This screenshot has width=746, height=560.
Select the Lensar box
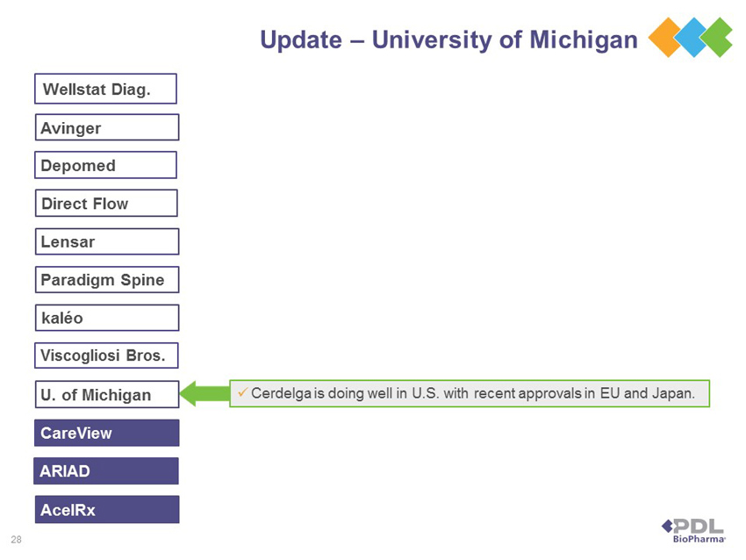[107, 241]
